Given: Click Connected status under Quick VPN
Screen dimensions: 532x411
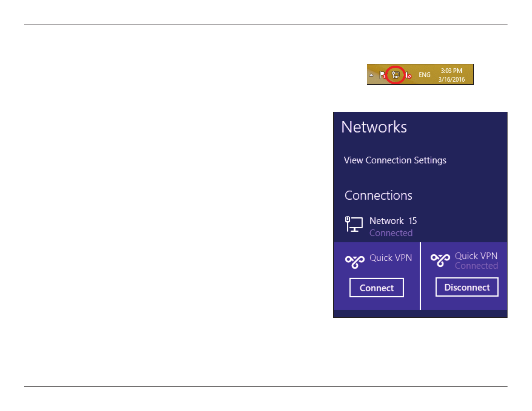Looking at the screenshot, I should [x=476, y=266].
